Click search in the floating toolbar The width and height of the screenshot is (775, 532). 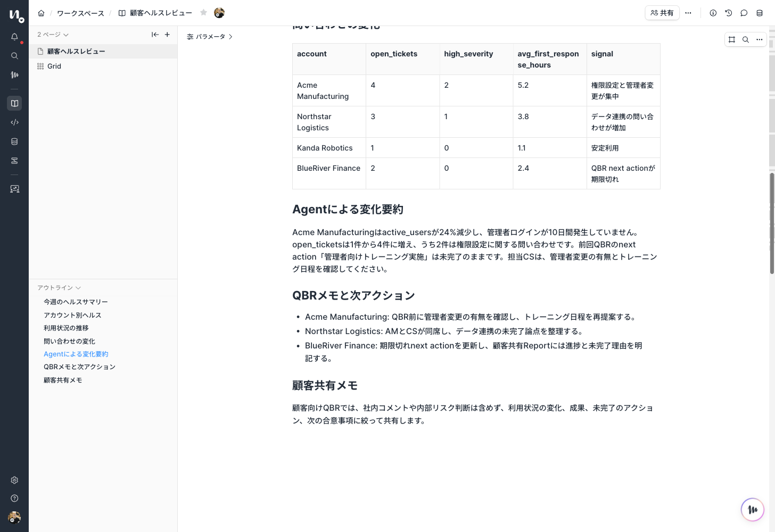point(746,39)
